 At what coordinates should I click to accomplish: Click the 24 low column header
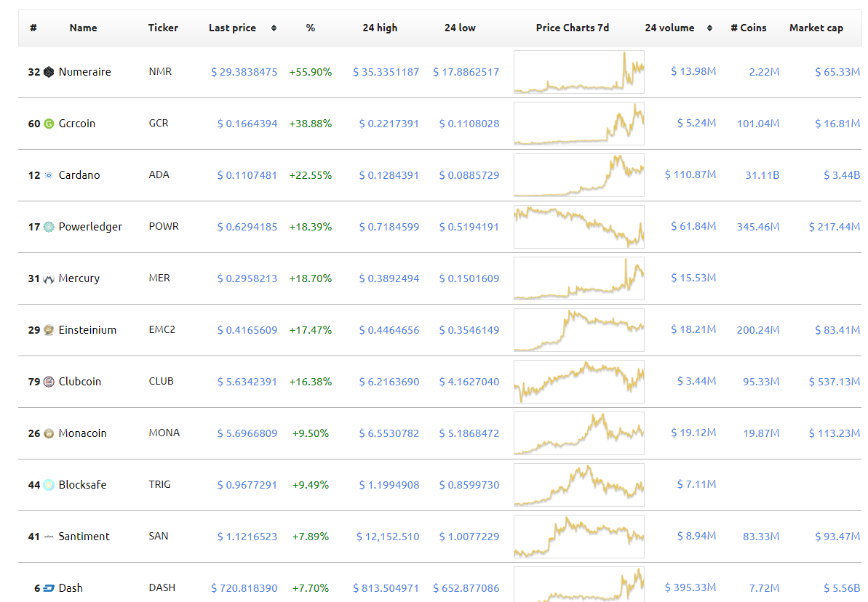(460, 28)
